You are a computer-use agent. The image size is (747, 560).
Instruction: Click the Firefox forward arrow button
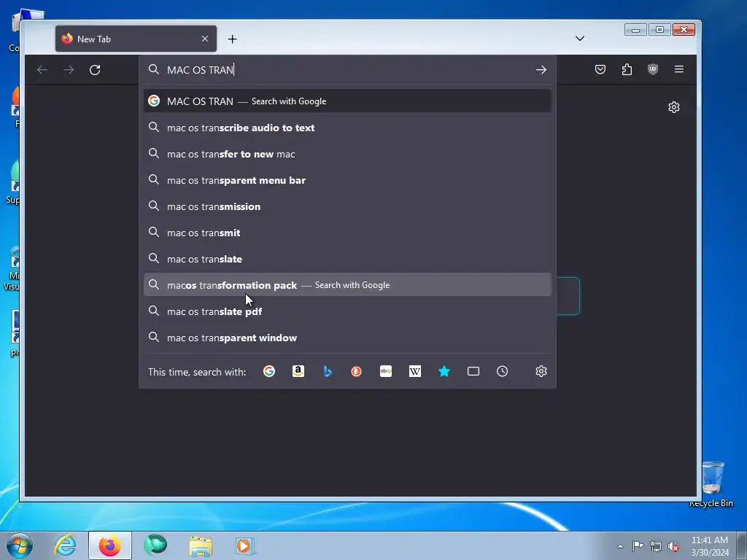[69, 70]
